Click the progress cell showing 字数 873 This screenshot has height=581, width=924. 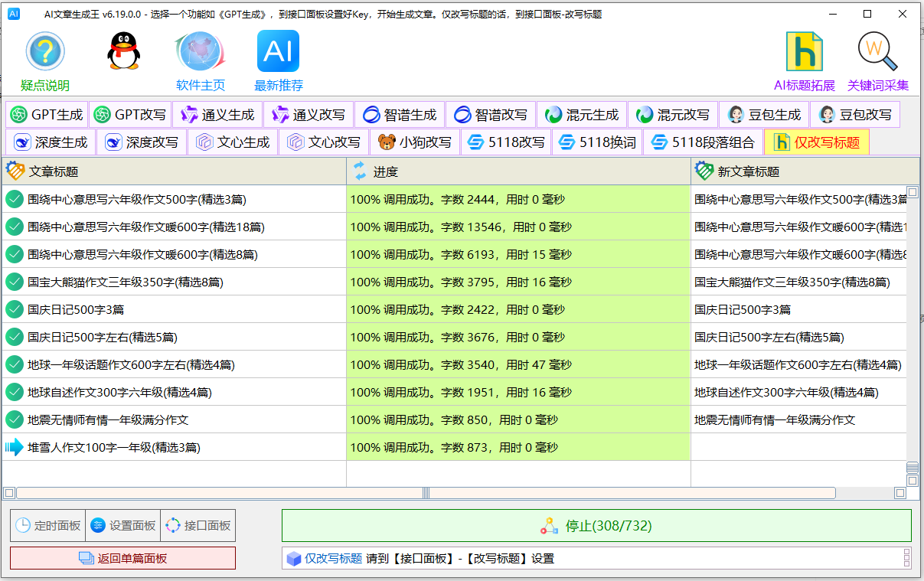coord(518,447)
